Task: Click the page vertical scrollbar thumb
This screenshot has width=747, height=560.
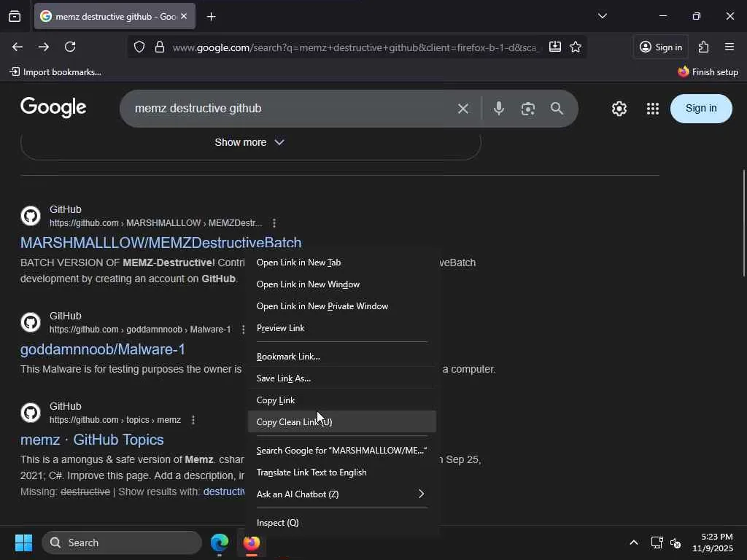Action: (x=743, y=223)
